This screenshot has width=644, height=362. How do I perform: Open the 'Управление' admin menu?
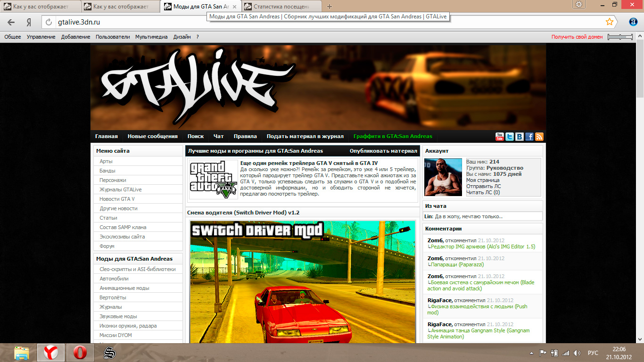[41, 37]
